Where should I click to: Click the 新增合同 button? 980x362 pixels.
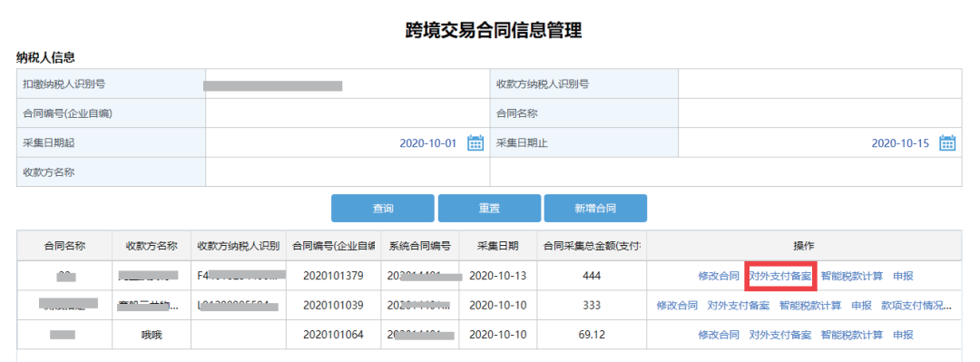(595, 208)
